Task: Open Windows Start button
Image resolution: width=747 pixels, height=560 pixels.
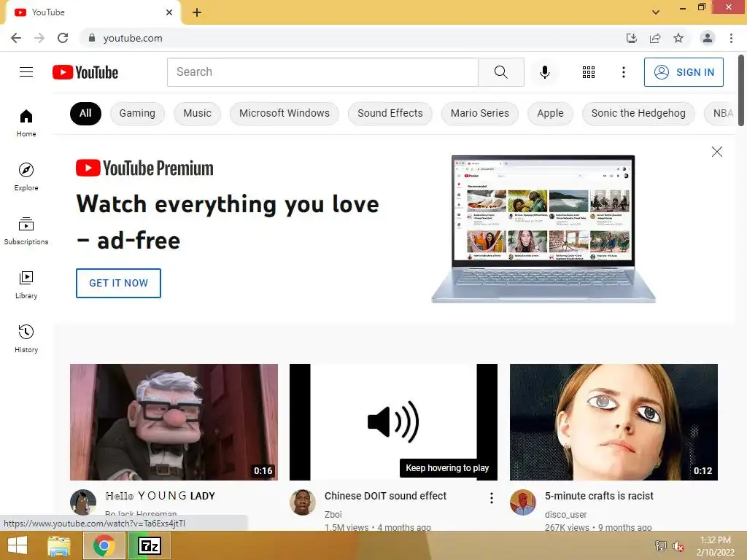Action: tap(18, 545)
